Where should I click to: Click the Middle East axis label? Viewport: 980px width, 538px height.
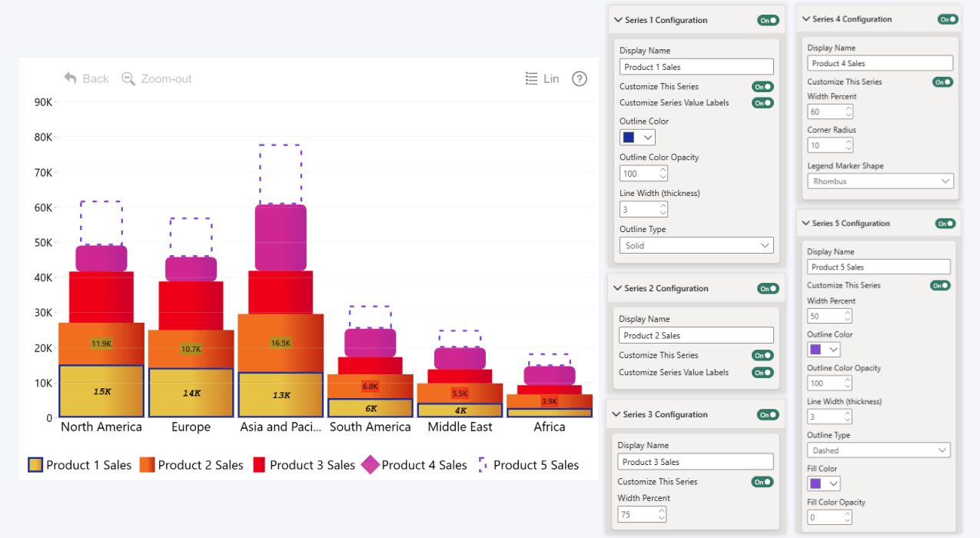(460, 427)
